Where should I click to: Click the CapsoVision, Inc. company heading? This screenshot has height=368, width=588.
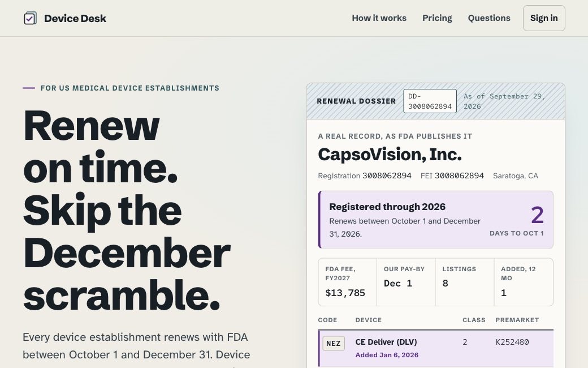coord(390,155)
